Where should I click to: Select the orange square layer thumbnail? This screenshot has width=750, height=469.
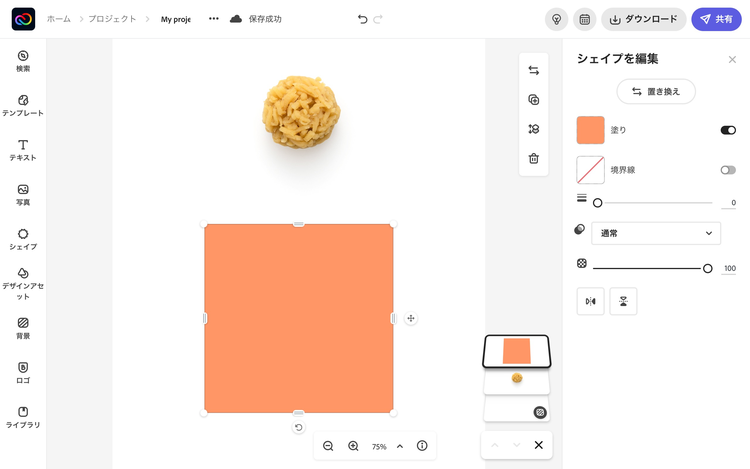[517, 351]
